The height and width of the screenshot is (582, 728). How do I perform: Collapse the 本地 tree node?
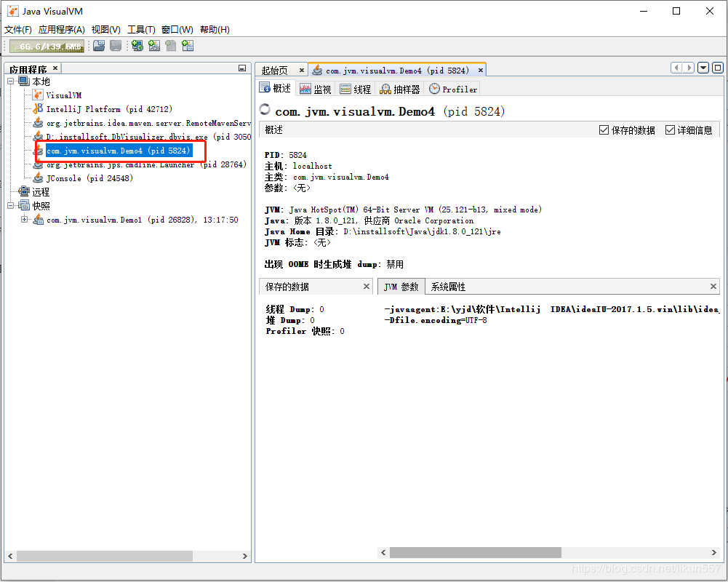11,81
